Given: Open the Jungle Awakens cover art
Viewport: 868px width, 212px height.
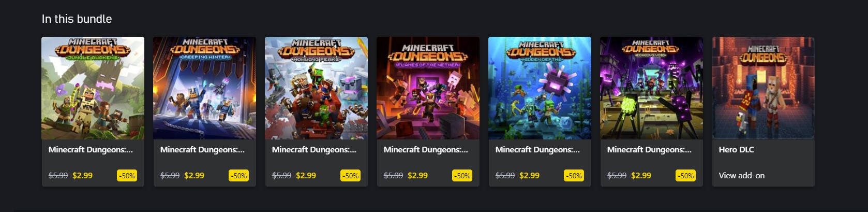Looking at the screenshot, I should point(93,88).
